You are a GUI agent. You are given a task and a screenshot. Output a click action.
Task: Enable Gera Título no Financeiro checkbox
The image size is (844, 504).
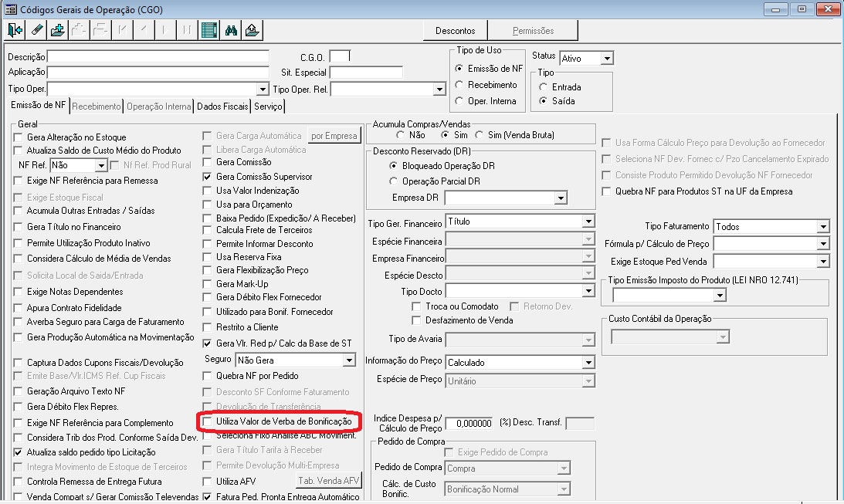tap(19, 227)
